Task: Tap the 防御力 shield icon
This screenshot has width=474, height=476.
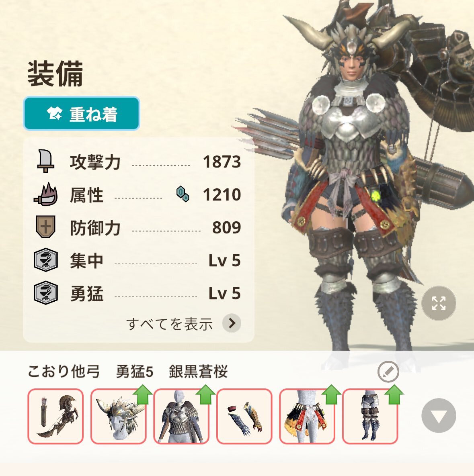Action: pos(45,227)
